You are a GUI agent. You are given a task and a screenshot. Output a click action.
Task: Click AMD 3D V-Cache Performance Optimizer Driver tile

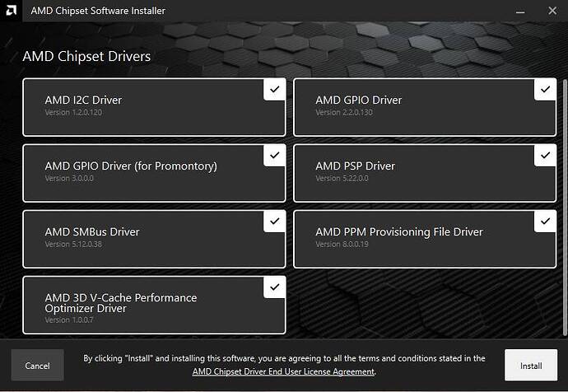click(154, 305)
